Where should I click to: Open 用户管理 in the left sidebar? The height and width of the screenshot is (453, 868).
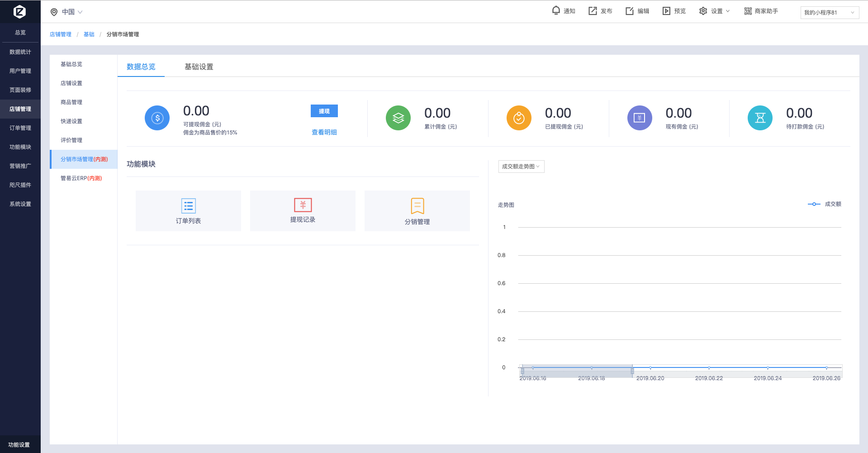[x=20, y=71]
